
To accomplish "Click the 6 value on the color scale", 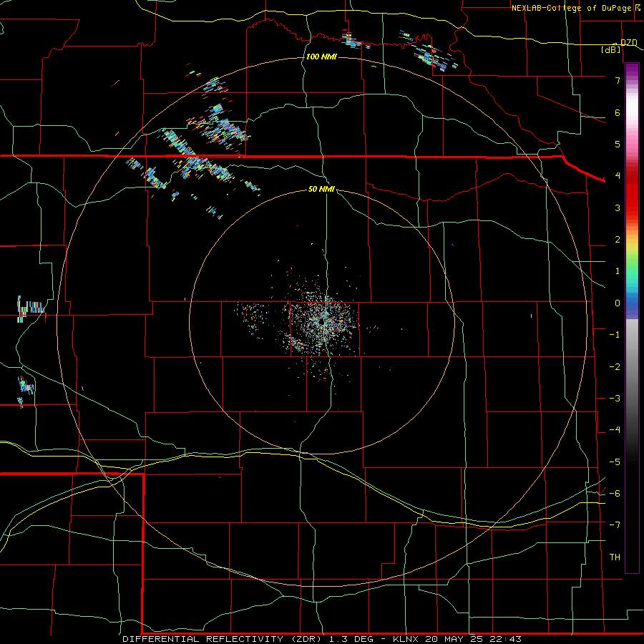I will pyautogui.click(x=618, y=112).
